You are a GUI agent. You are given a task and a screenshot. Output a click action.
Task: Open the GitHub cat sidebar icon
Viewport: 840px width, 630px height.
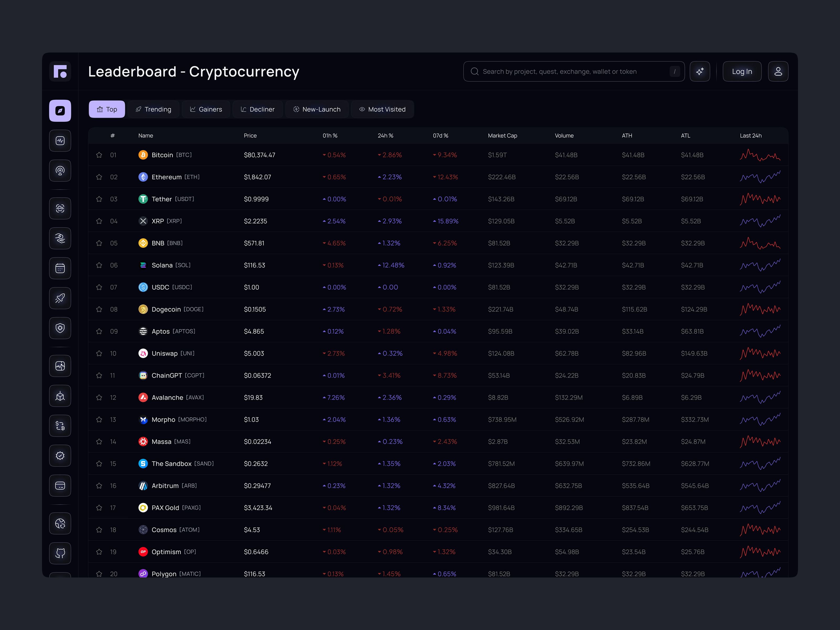pyautogui.click(x=60, y=553)
